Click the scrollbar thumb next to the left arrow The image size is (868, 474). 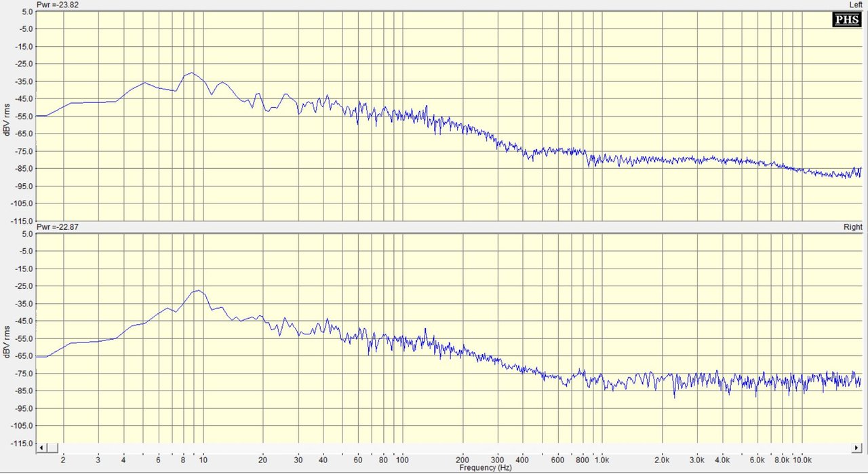point(52,448)
